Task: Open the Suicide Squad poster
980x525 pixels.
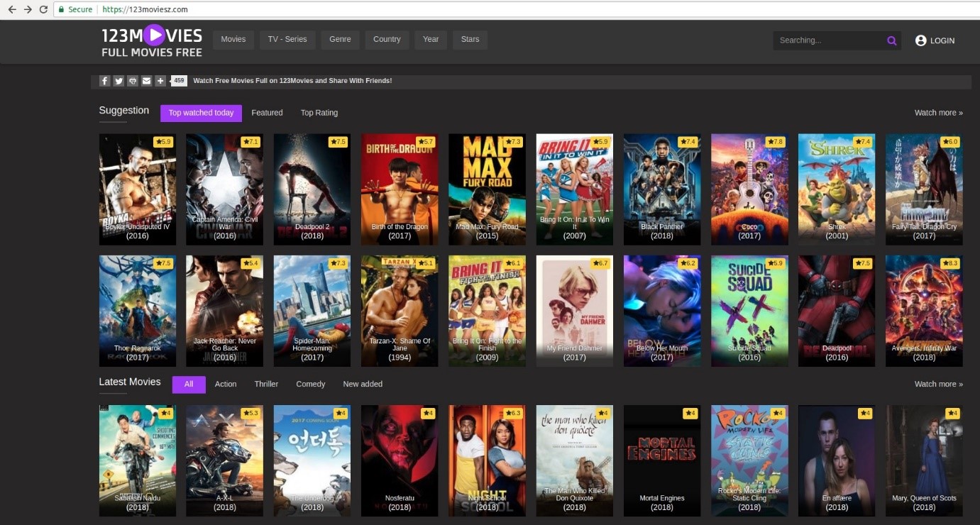Action: 749,311
